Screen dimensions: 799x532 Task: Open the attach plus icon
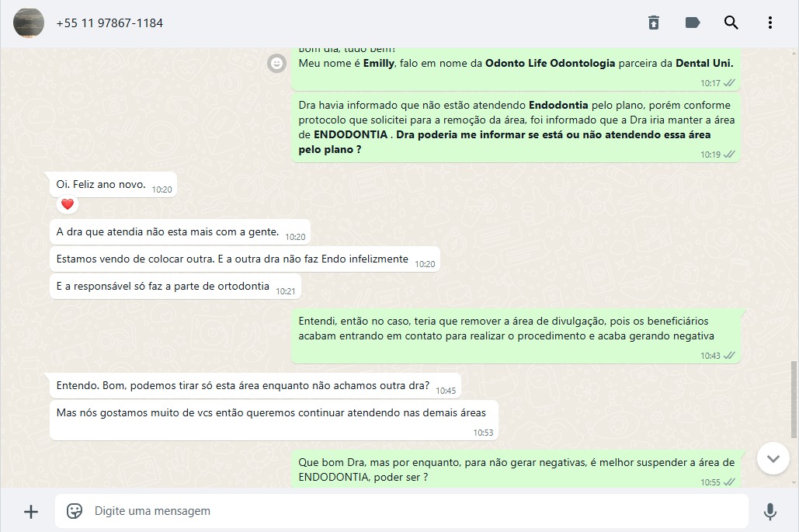pyautogui.click(x=31, y=511)
